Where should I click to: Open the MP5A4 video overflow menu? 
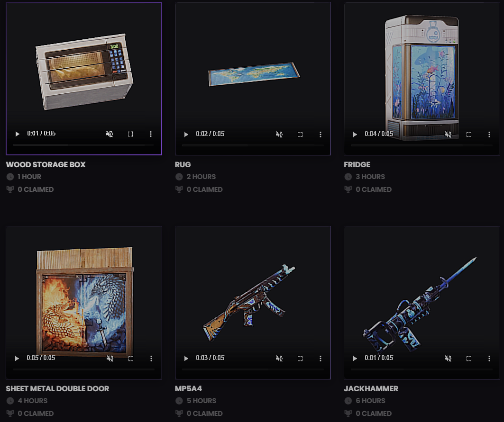(x=320, y=359)
